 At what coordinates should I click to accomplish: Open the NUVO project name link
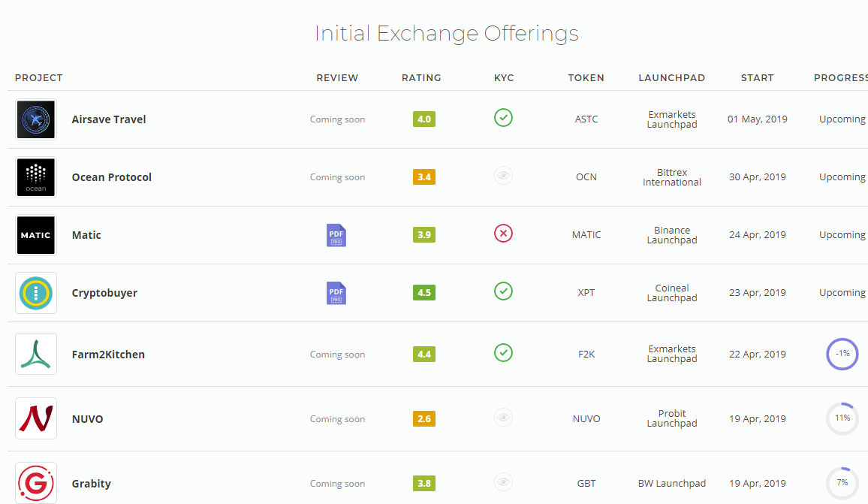coord(87,418)
